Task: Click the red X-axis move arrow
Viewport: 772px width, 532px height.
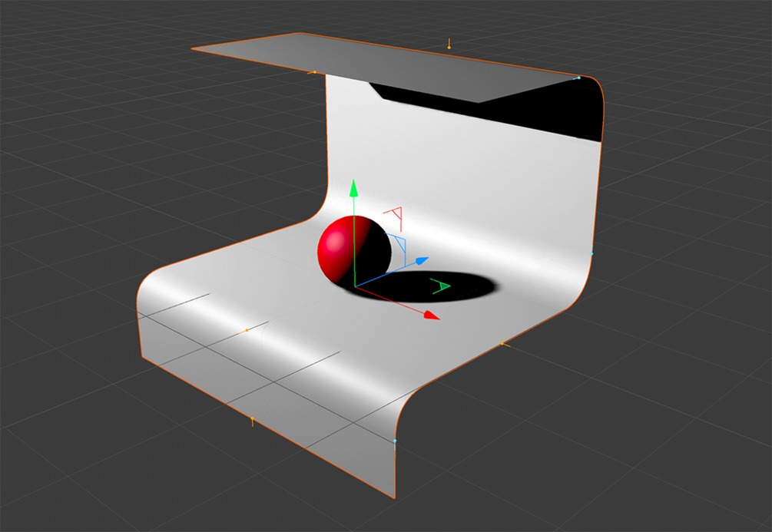Action: 431,316
